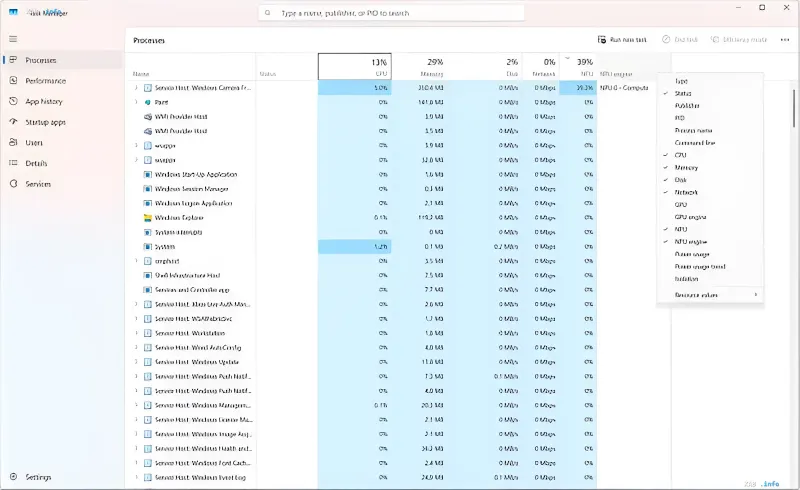Viewport: 800px width, 490px height.
Task: Expand Service Host: Xbox Live Auth Man... row
Action: tap(136, 304)
